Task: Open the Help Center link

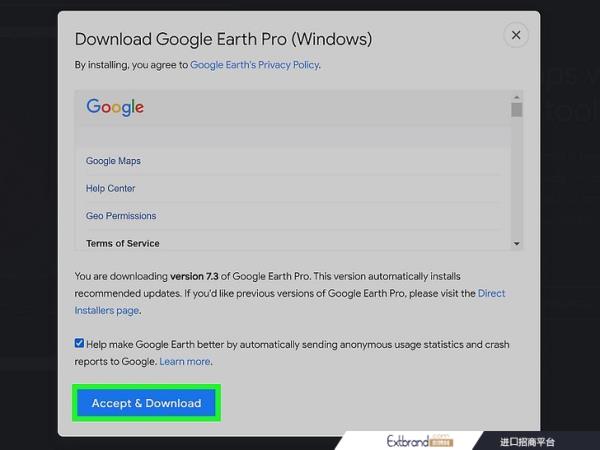Action: pos(111,188)
